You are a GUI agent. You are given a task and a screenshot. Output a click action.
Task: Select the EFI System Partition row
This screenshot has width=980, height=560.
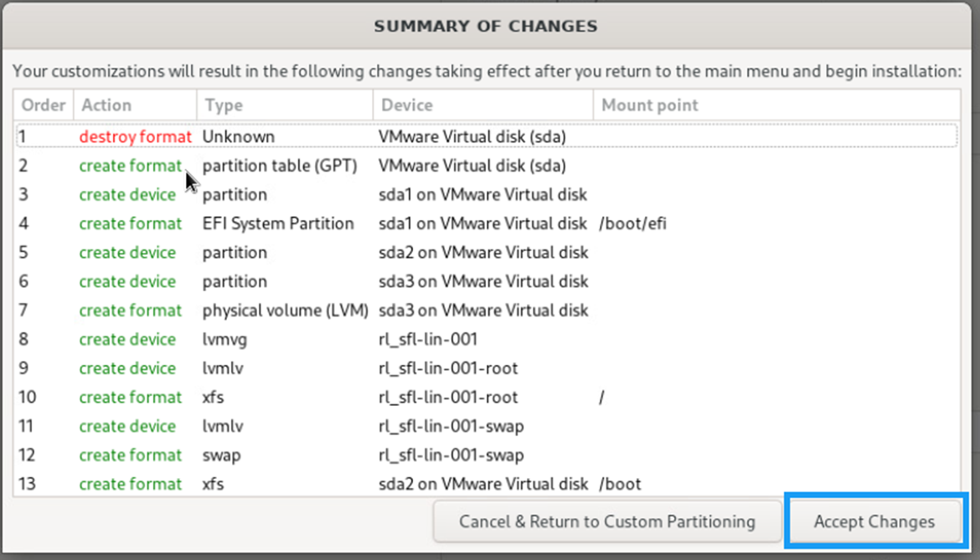[487, 223]
